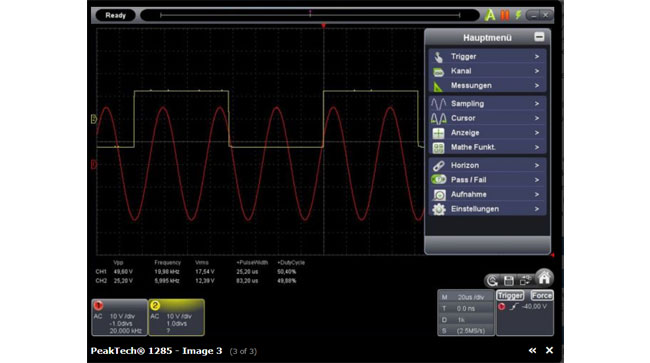Image resolution: width=650 pixels, height=363 pixels.
Task: Click the transfer/export icon beside save
Action: (x=525, y=281)
